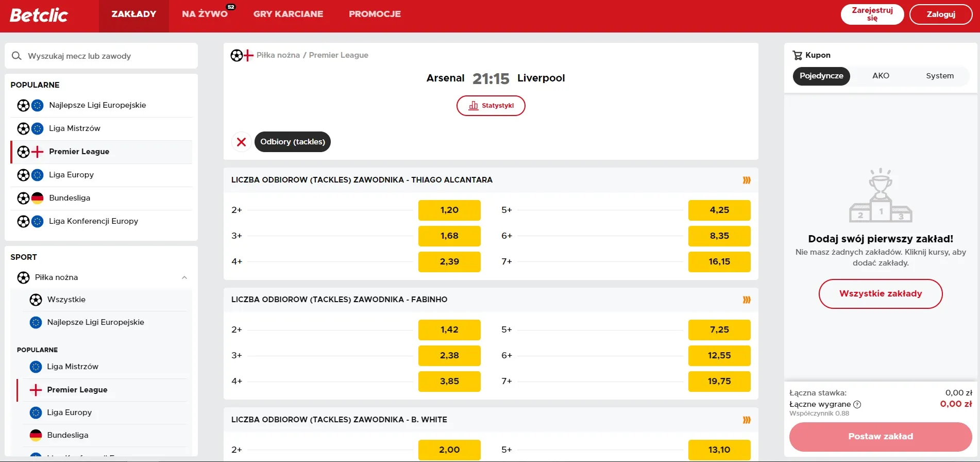Switch coupon to Pojedyncze tab
The image size is (980, 462).
coord(821,76)
